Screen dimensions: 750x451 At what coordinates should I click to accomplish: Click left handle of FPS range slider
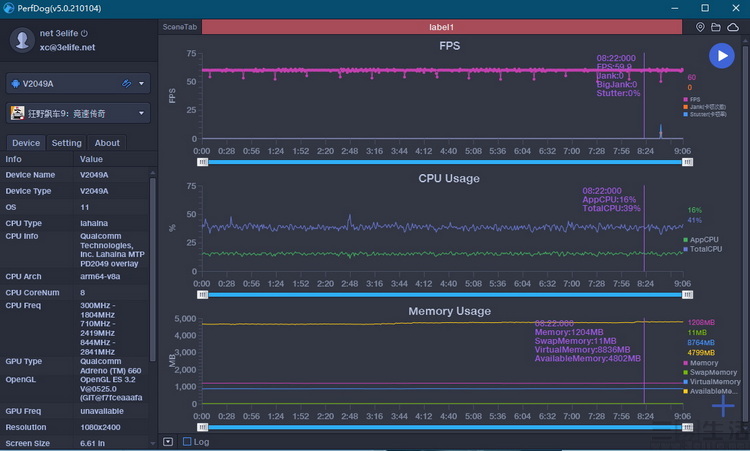pyautogui.click(x=202, y=162)
